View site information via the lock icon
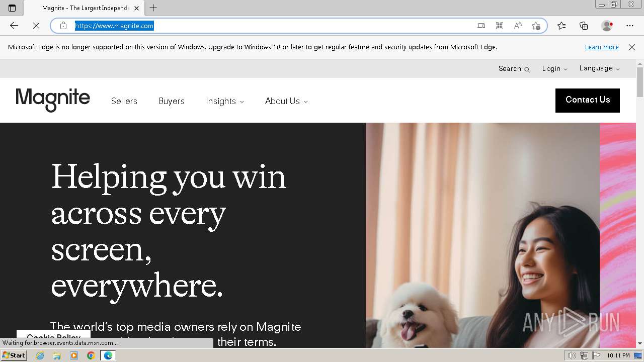 (63, 26)
